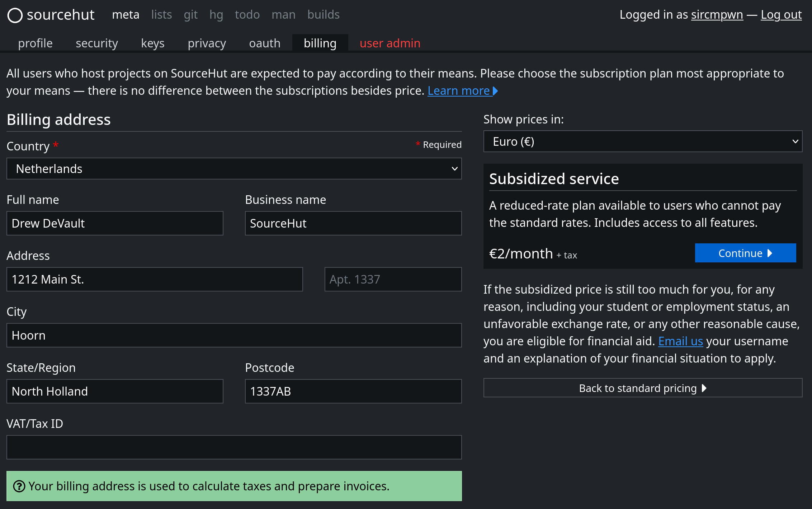Click Back to standard pricing button
Image resolution: width=812 pixels, height=509 pixels.
(642, 388)
